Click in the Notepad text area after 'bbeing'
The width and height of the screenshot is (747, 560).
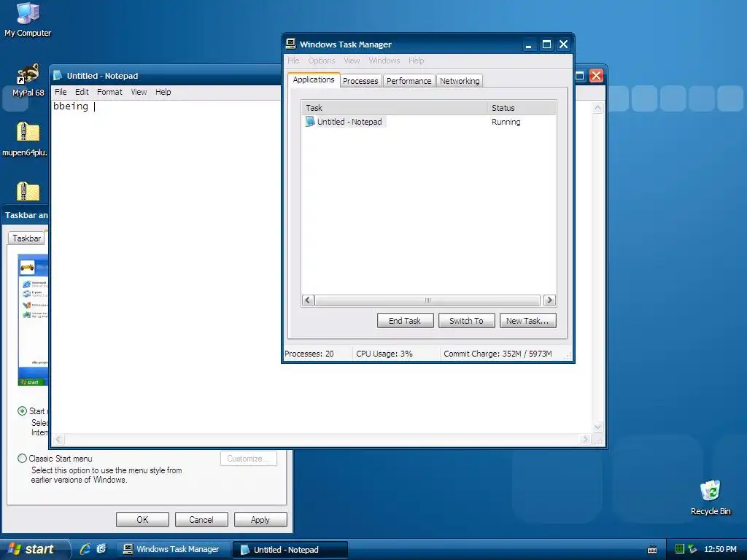coord(94,106)
